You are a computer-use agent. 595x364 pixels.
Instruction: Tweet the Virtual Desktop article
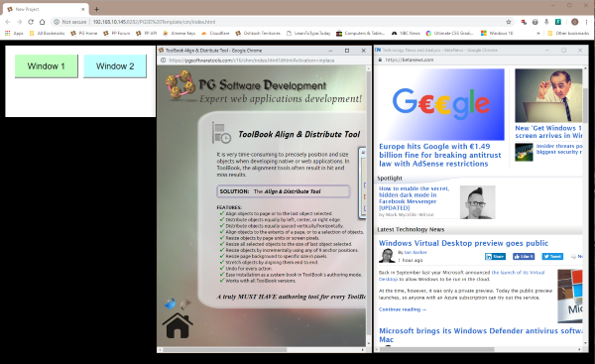click(x=552, y=257)
